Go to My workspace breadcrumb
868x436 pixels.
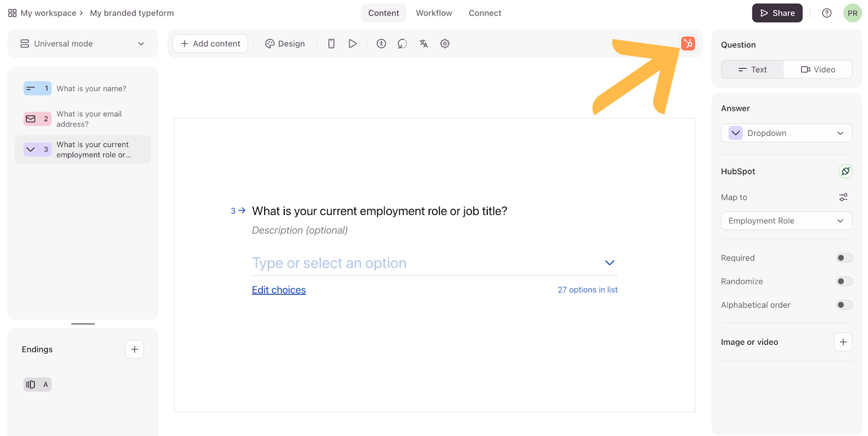[x=48, y=13]
